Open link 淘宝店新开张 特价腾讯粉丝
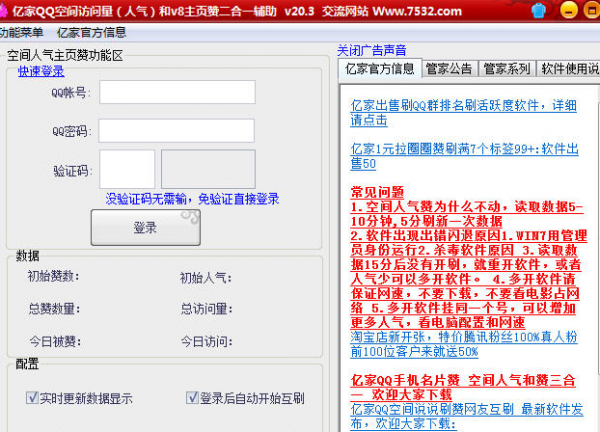 pos(464,344)
